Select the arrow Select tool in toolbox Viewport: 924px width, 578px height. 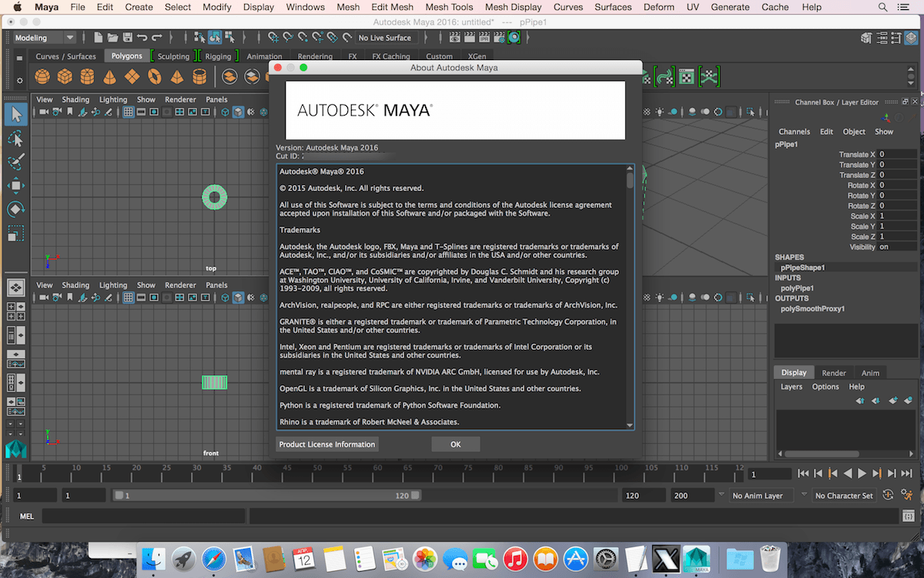[x=16, y=114]
